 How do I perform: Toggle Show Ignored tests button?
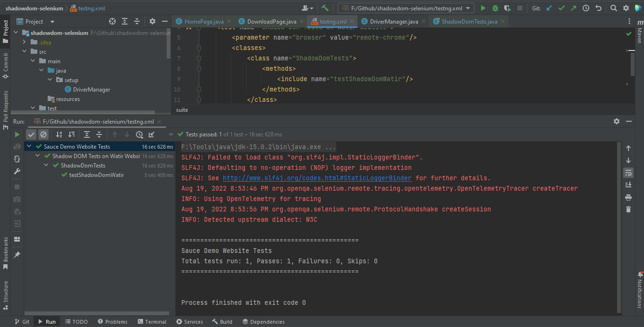(x=43, y=134)
